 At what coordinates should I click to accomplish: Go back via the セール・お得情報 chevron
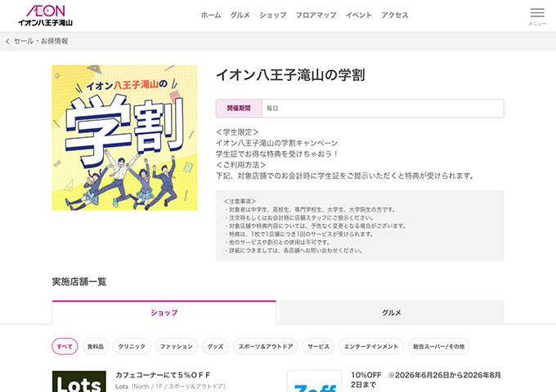[x=7, y=42]
